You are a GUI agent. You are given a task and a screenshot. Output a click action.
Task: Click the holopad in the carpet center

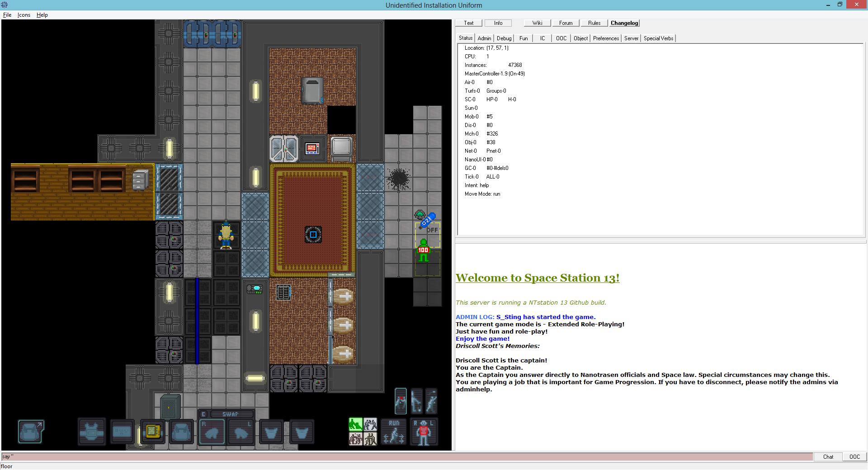point(313,235)
